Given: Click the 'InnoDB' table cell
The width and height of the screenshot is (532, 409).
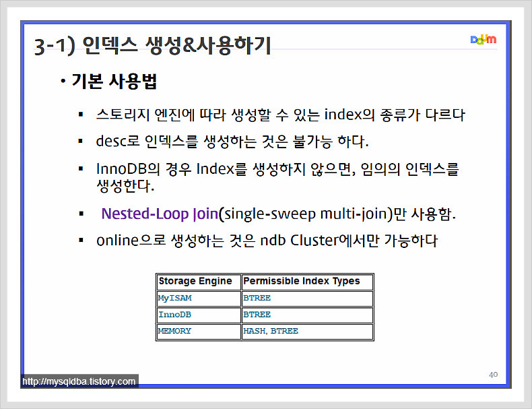Looking at the screenshot, I should [x=199, y=315].
